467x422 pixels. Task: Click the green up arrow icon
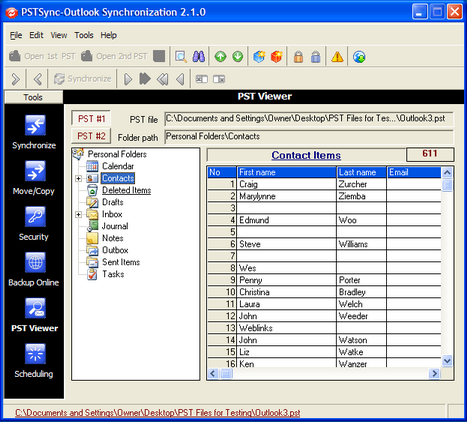coord(220,57)
